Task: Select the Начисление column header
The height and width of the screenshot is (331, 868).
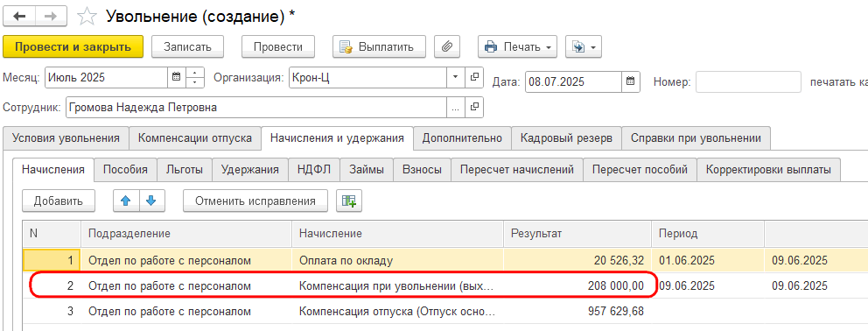Action: pyautogui.click(x=397, y=234)
